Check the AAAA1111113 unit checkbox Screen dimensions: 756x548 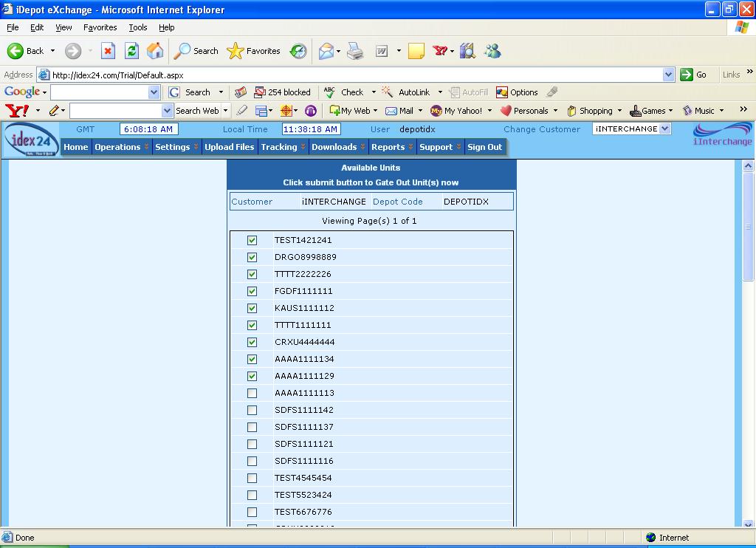(252, 393)
